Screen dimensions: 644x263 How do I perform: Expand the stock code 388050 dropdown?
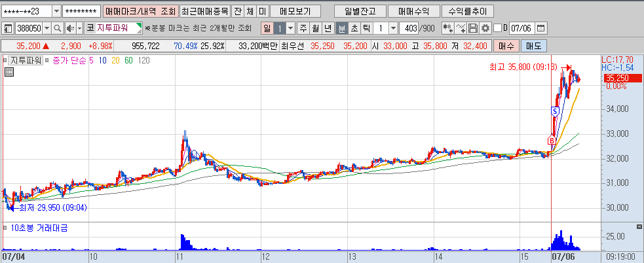[x=47, y=28]
